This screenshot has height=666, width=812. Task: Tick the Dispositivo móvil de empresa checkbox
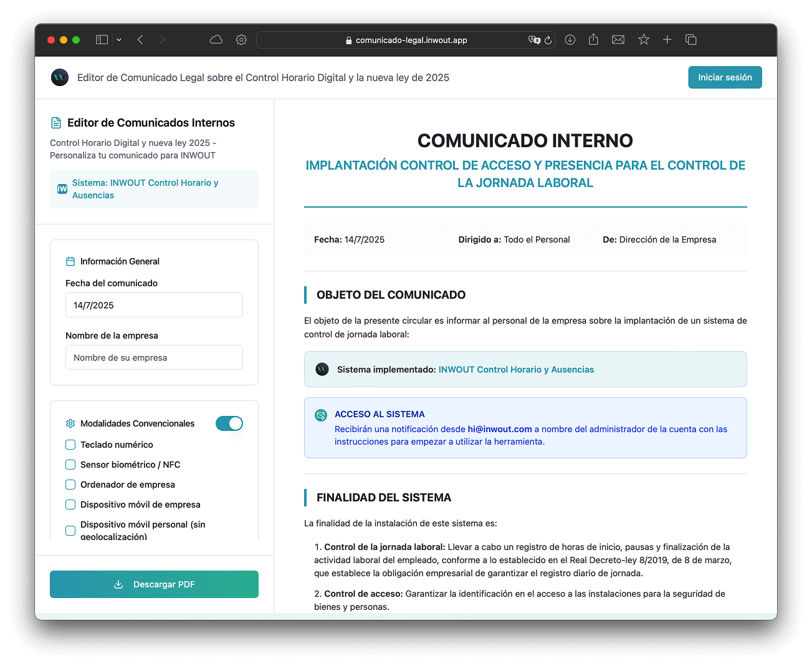tap(70, 504)
